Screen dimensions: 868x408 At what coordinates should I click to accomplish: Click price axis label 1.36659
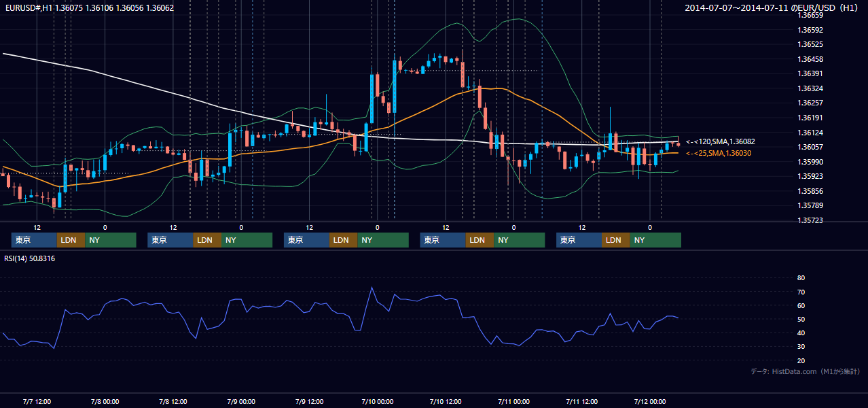tap(810, 15)
